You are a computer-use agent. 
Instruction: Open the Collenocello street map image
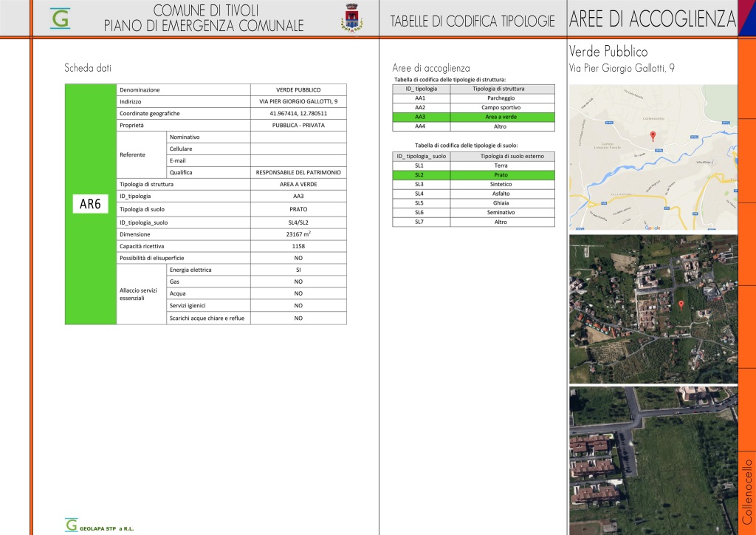click(x=653, y=157)
